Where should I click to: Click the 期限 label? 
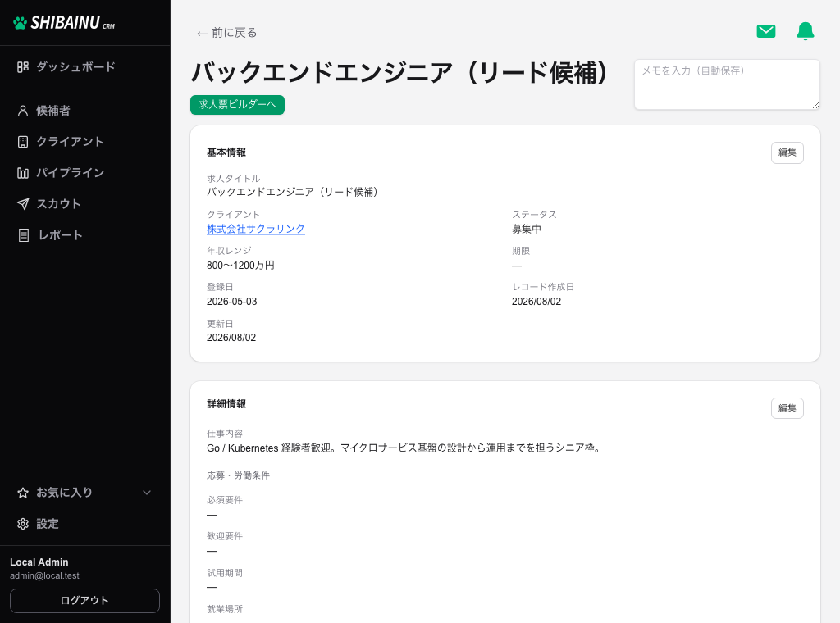[521, 251]
